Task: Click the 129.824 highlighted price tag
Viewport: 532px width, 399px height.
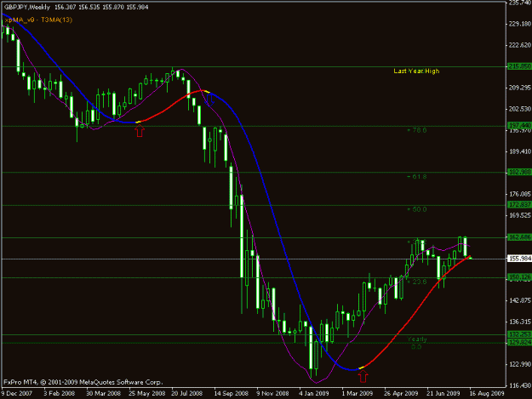Action: [x=520, y=343]
